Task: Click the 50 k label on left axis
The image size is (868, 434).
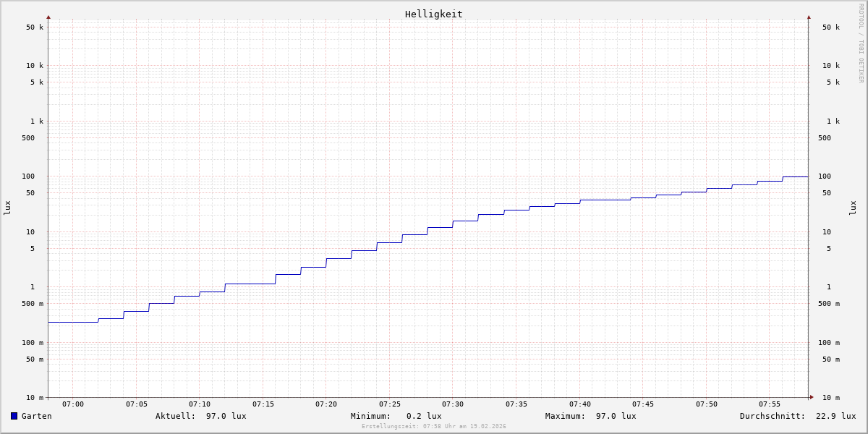Action: pos(35,27)
